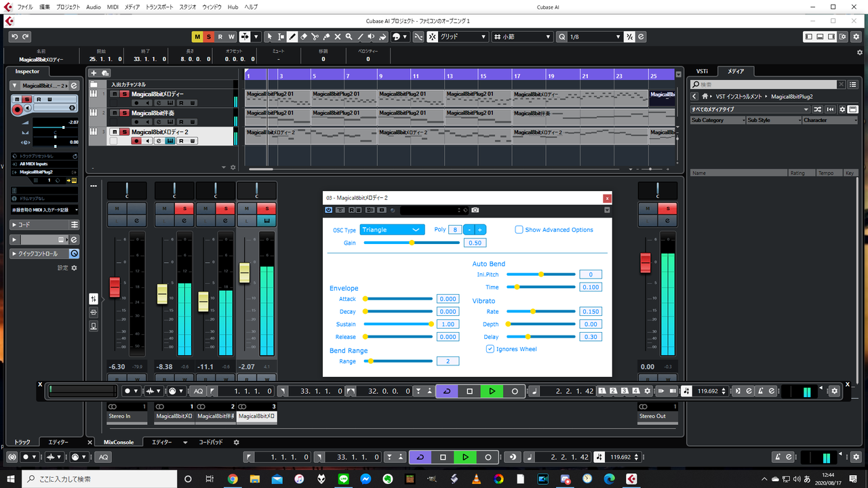Open the トランスポート menu
The image size is (868, 488).
click(159, 6)
